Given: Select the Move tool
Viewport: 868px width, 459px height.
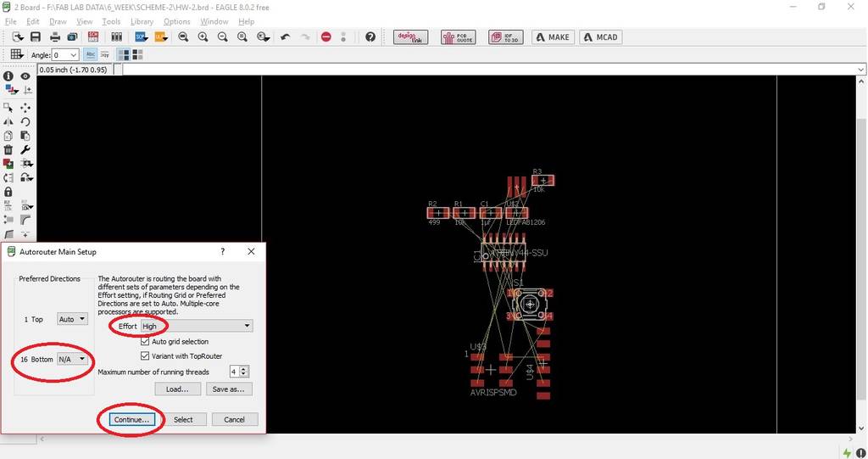Looking at the screenshot, I should 25,108.
